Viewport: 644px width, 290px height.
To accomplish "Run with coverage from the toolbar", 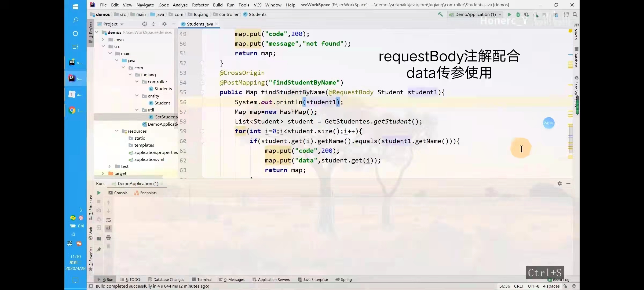I will [527, 15].
